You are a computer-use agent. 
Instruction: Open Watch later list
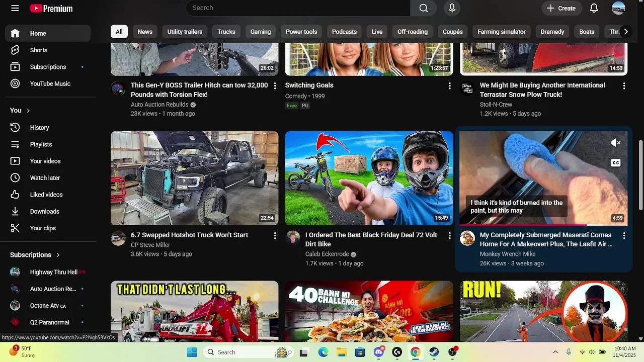(48, 178)
